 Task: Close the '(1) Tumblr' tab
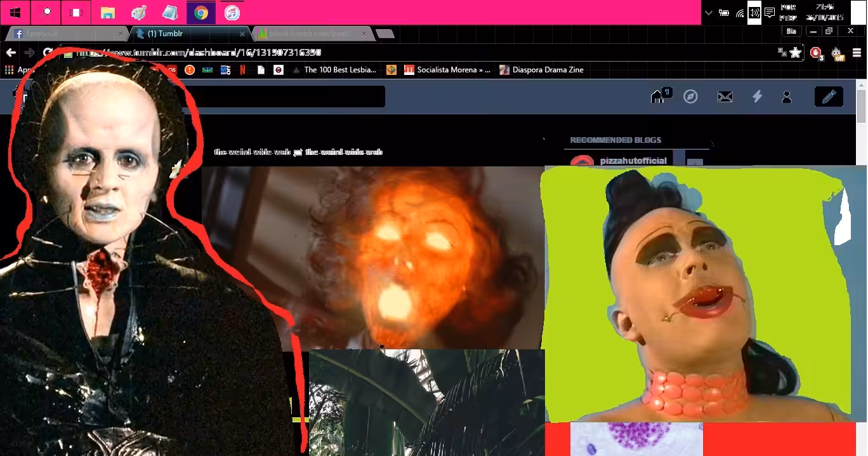242,34
